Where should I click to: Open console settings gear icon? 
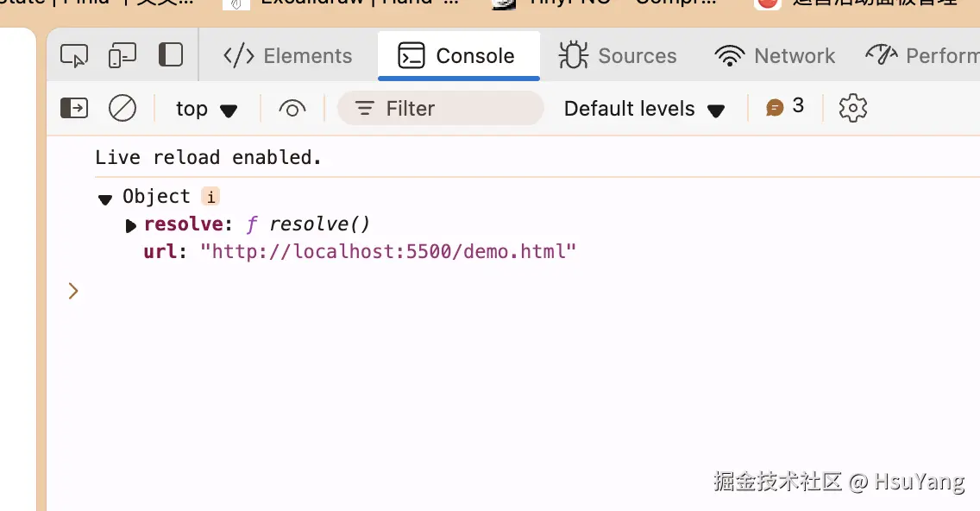tap(852, 108)
